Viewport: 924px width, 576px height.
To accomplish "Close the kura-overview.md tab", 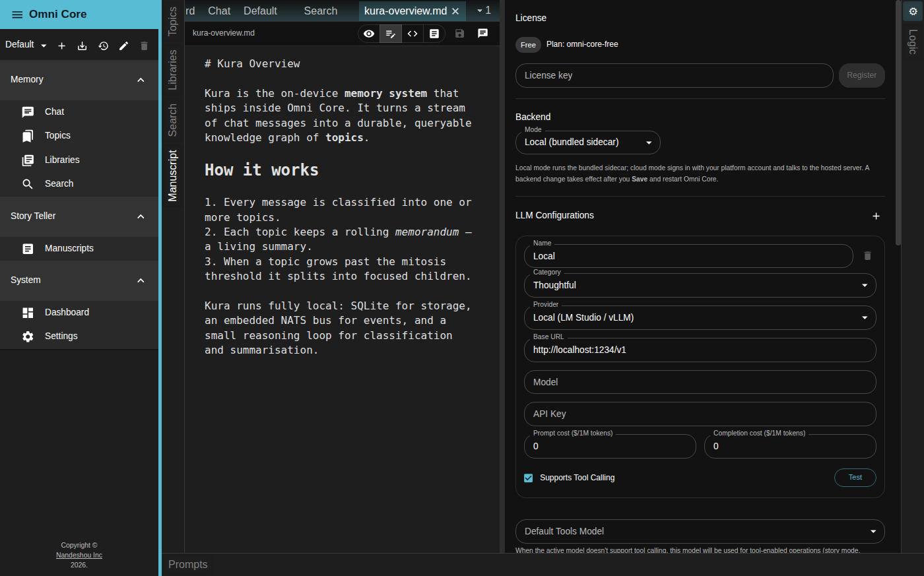I will 455,11.
